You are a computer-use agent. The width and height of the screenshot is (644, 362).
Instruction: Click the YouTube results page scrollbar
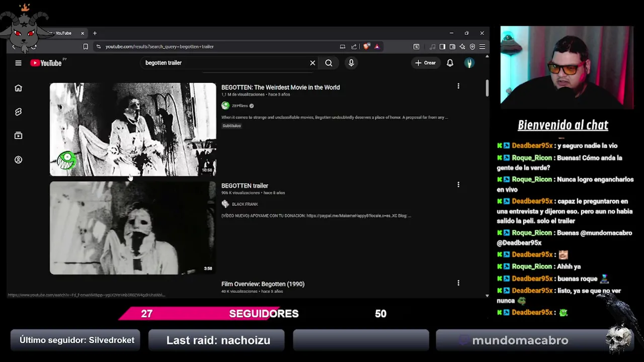click(x=487, y=88)
